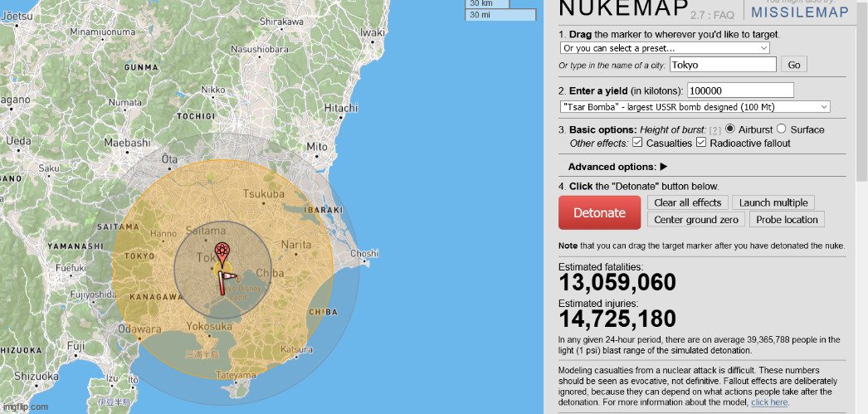Viewport: 868px width, 414px height.
Task: Click the Mito label on the map
Action: (x=317, y=147)
